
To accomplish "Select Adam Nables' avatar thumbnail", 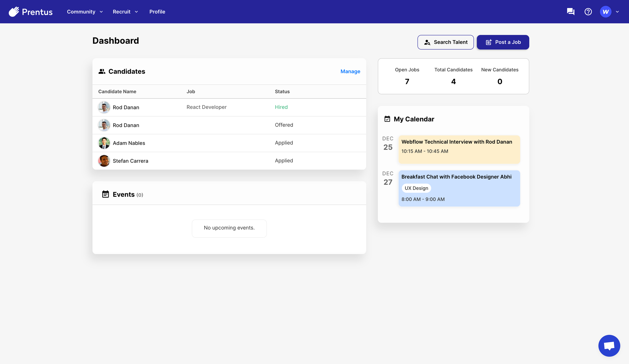I will 104,143.
